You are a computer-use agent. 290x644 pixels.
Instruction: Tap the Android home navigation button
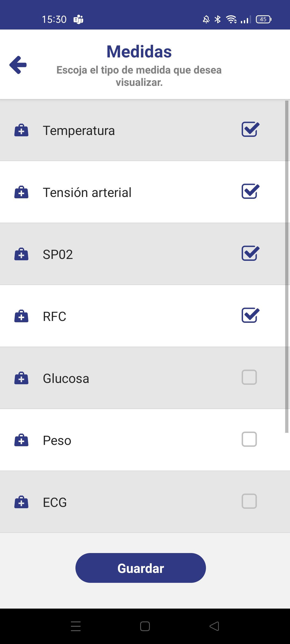[145, 626]
